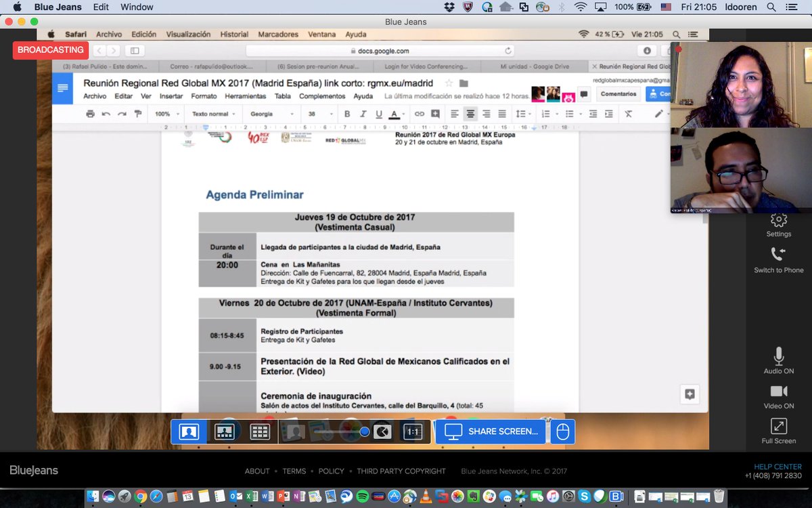The width and height of the screenshot is (812, 508).
Task: Click the fit-to-window zoom icon
Action: click(x=382, y=431)
